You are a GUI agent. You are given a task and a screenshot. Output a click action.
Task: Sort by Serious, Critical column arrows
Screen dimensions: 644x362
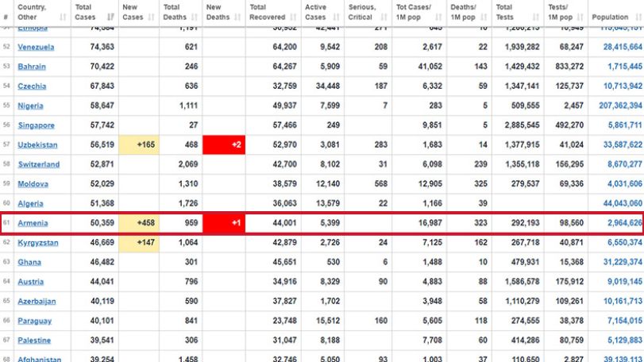tap(384, 17)
